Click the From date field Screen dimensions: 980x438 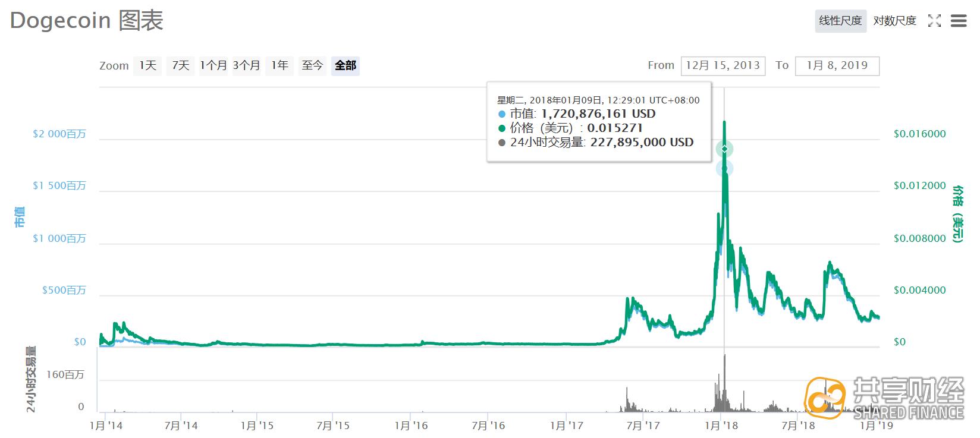(723, 65)
